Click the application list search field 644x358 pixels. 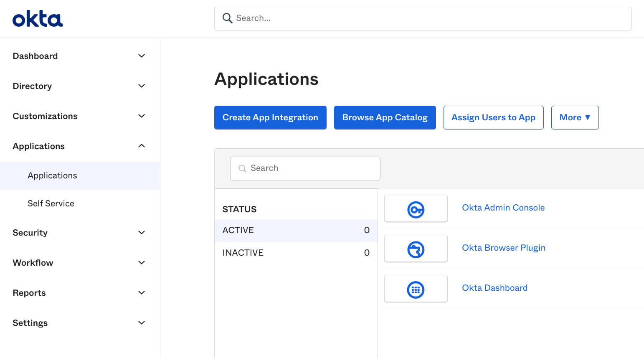click(x=305, y=168)
